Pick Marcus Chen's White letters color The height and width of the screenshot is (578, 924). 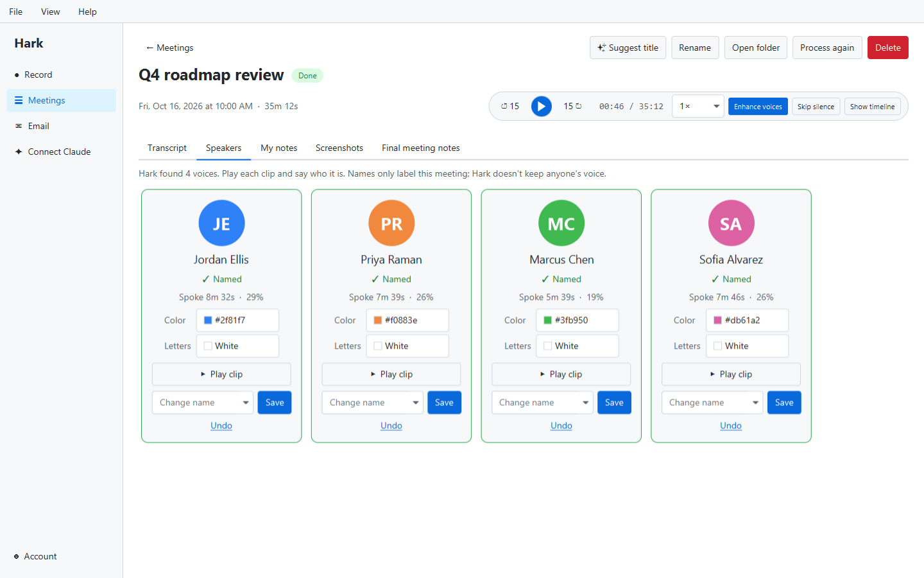[577, 346]
